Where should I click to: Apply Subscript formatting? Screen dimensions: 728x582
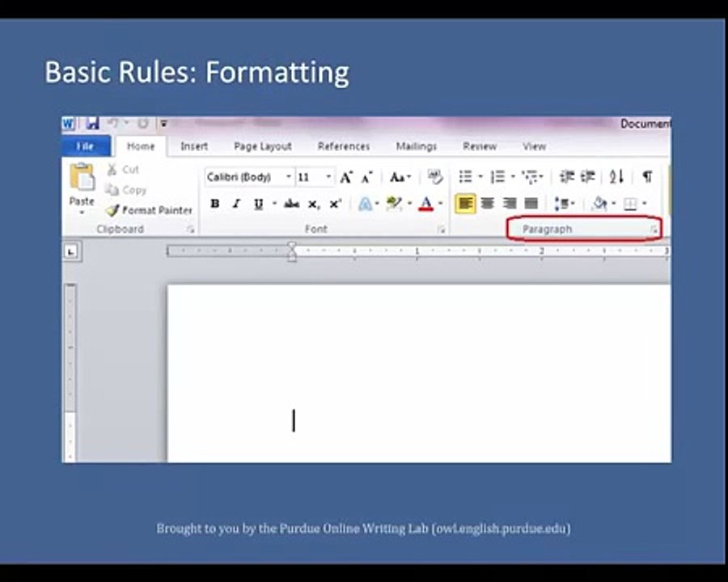pos(314,205)
